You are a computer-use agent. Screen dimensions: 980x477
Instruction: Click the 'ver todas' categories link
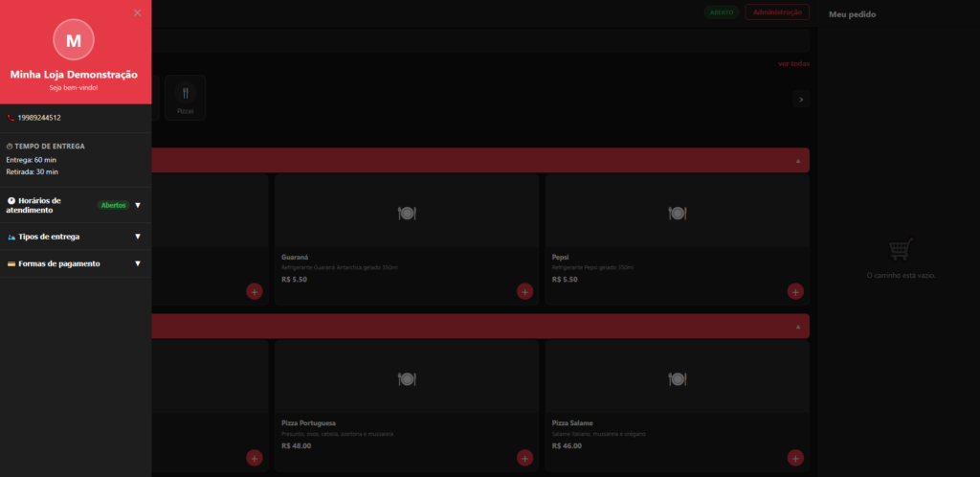[793, 64]
